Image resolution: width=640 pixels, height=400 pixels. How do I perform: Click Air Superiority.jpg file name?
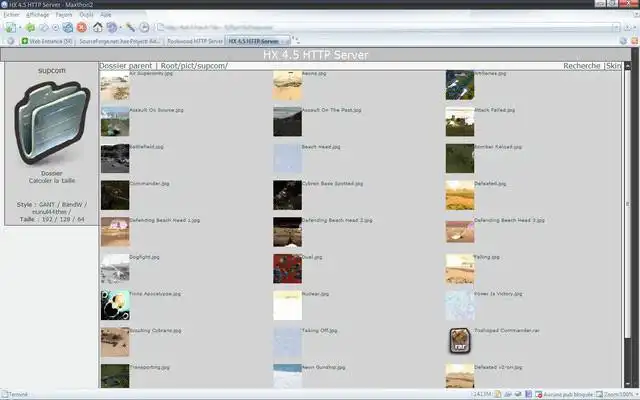tap(151, 73)
